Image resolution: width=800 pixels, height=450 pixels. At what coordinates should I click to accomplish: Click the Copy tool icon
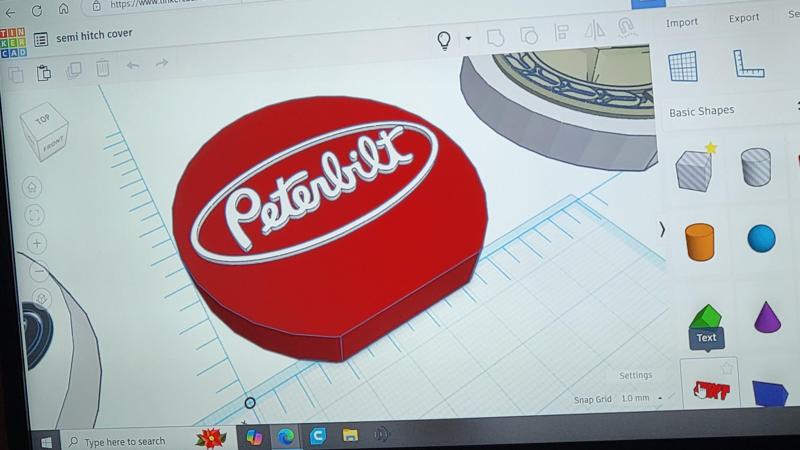[x=16, y=74]
